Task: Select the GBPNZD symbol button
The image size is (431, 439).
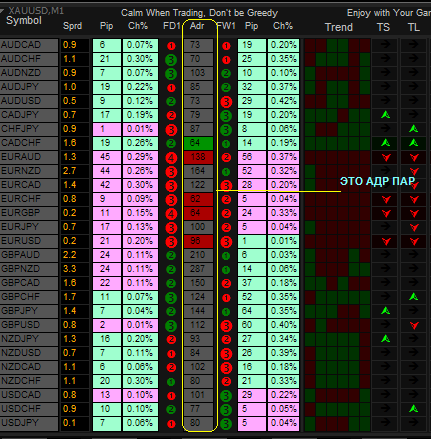Action: (29, 269)
